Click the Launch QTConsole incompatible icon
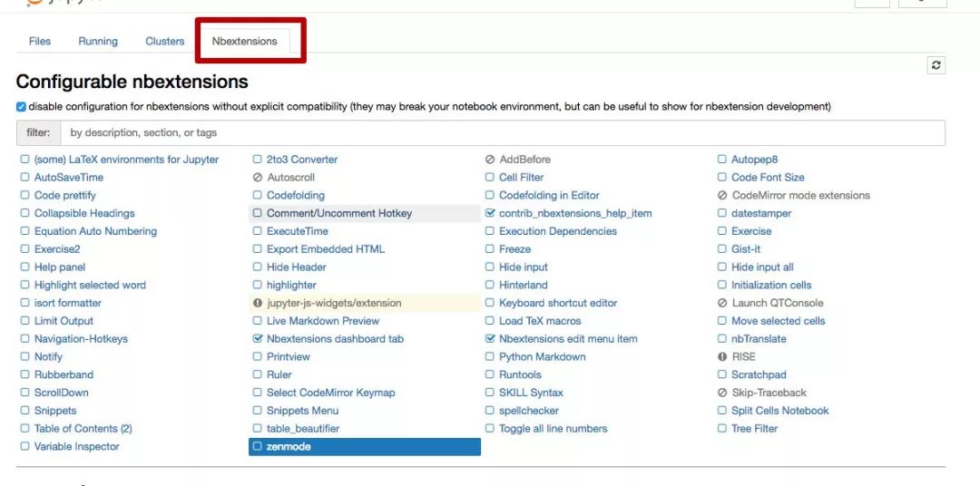The width and height of the screenshot is (980, 486). [722, 303]
